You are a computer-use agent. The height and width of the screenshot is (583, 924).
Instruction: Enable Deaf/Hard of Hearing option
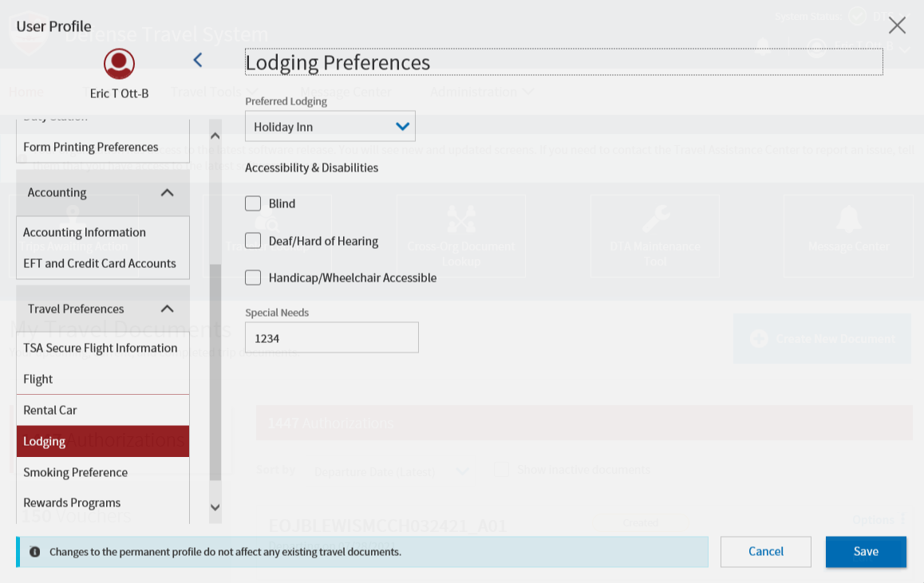pos(253,241)
